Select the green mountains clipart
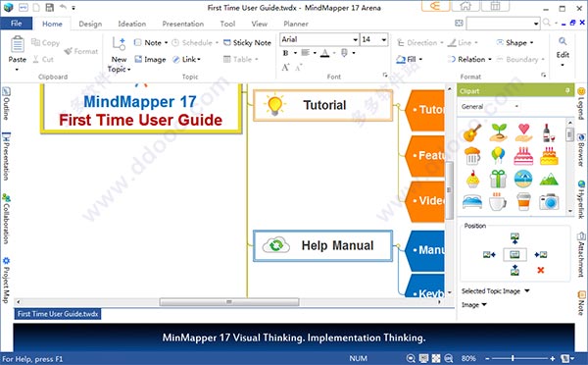588x365 pixels. tap(549, 180)
